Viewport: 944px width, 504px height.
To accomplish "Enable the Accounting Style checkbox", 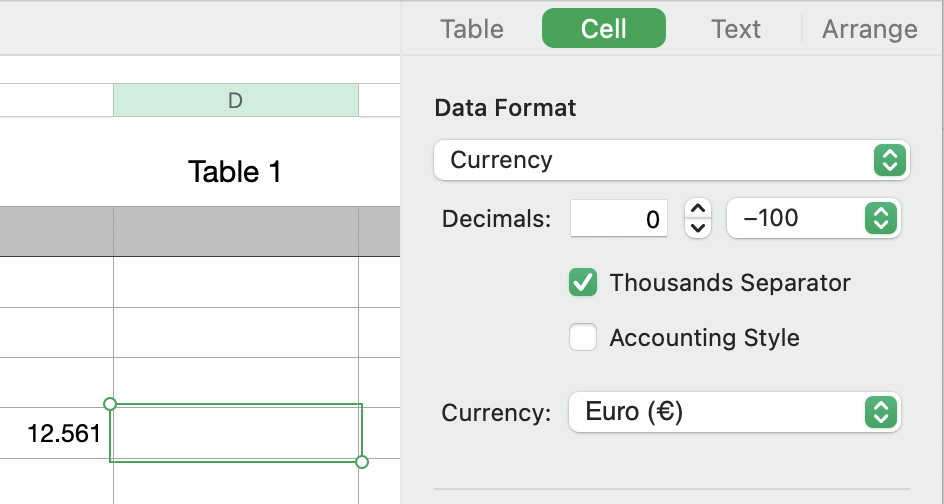I will pyautogui.click(x=583, y=338).
